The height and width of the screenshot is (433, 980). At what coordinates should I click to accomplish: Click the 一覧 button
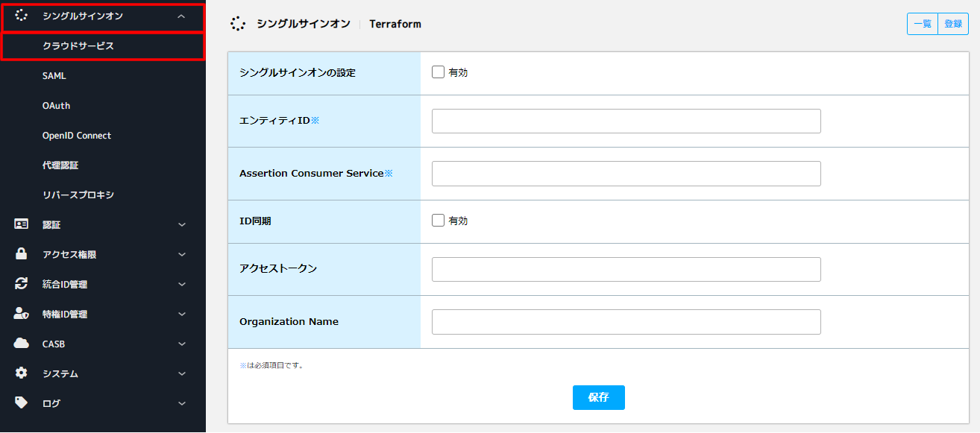923,24
